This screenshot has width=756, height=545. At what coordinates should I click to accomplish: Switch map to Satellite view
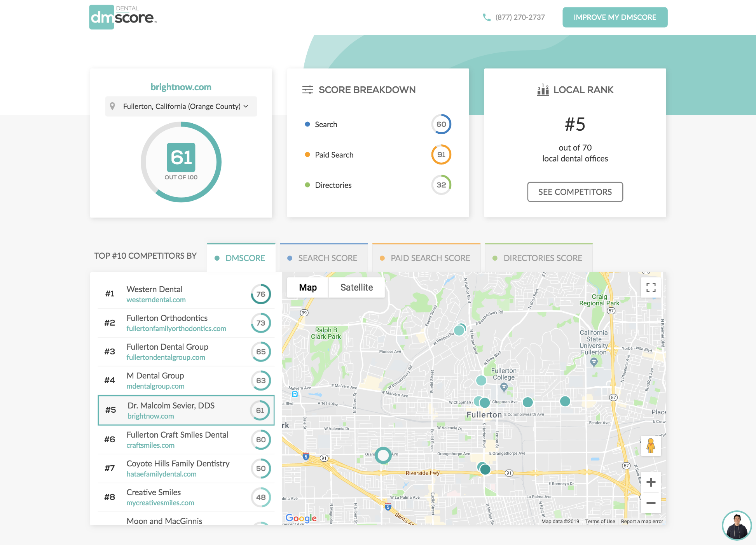356,287
